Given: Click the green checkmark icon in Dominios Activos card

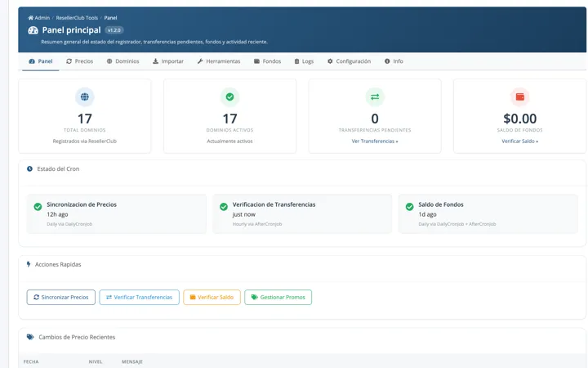Looking at the screenshot, I should pos(229,96).
